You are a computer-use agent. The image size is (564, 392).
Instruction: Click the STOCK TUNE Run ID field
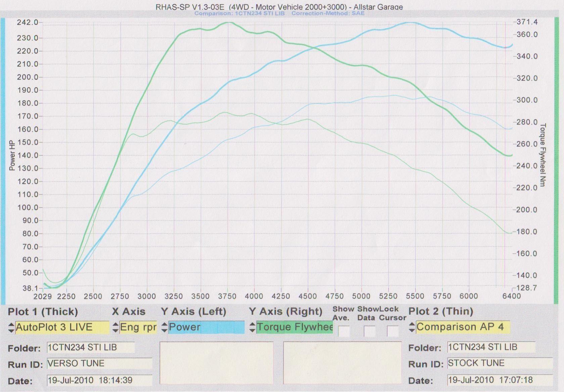click(x=500, y=363)
